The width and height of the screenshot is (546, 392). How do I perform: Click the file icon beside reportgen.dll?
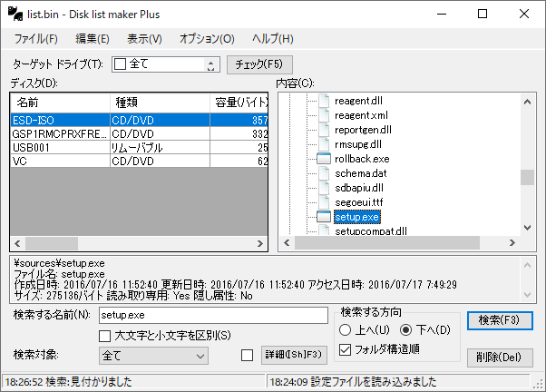tap(324, 130)
